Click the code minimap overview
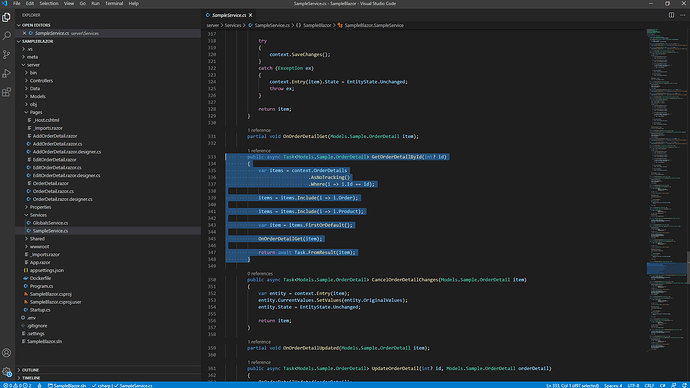The height and width of the screenshot is (388, 690). 666,190
